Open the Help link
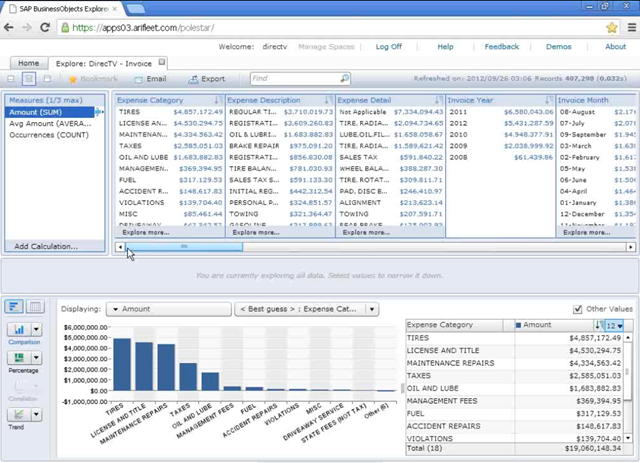 point(445,47)
